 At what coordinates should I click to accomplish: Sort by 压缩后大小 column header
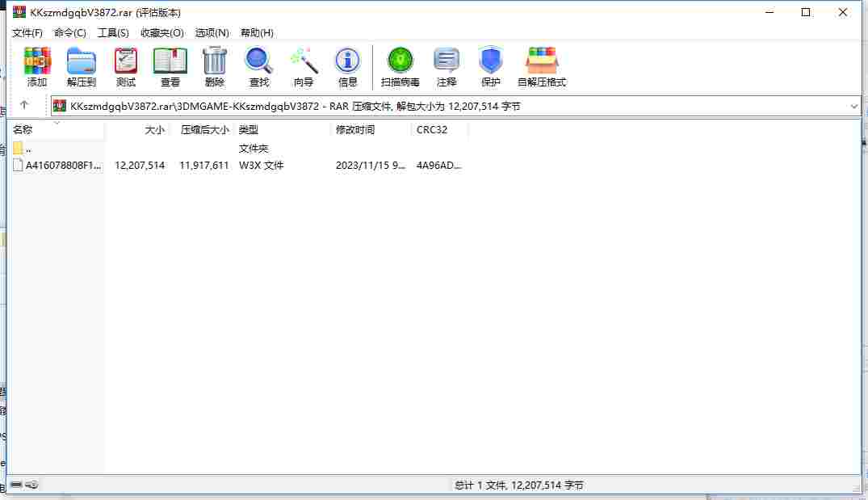[205, 129]
